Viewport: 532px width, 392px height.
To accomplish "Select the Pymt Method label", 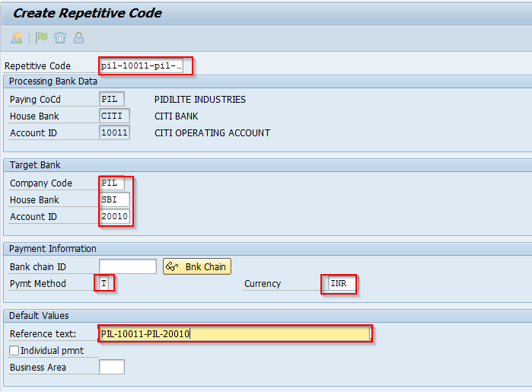I will pos(37,283).
